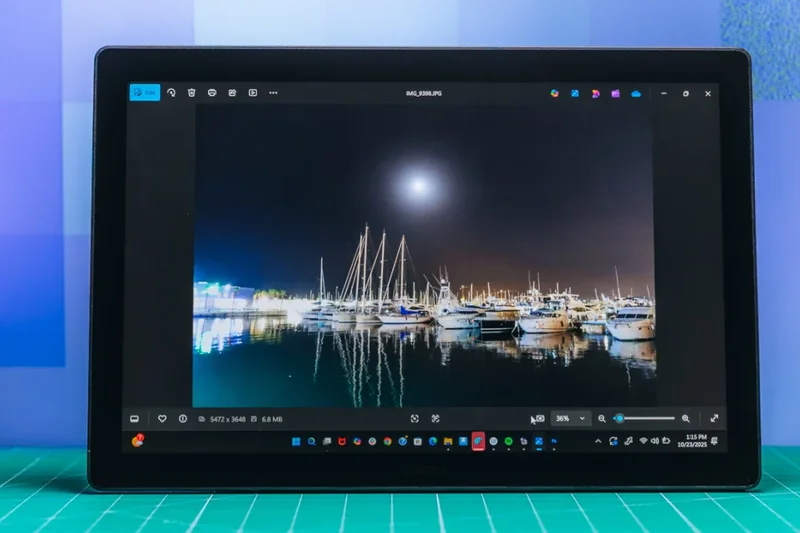Click the visual search icon next to the scan icon
The height and width of the screenshot is (533, 800).
[435, 419]
